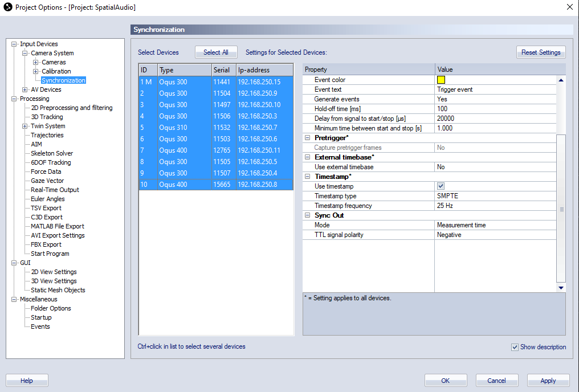Image resolution: width=579 pixels, height=392 pixels.
Task: Select device with IP 192.168.250.8
Action: (x=216, y=185)
